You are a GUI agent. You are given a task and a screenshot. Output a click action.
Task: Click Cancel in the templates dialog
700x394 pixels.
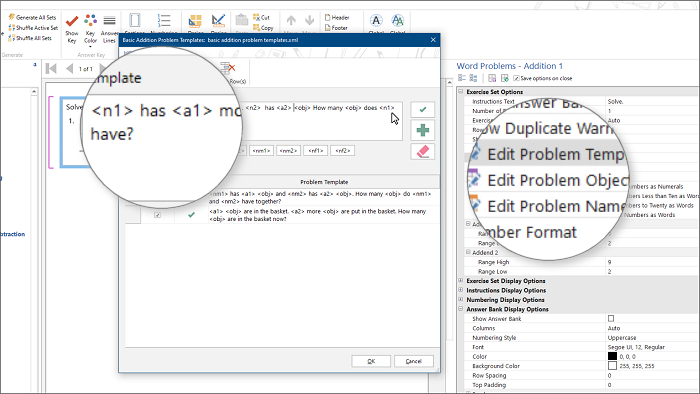(414, 361)
